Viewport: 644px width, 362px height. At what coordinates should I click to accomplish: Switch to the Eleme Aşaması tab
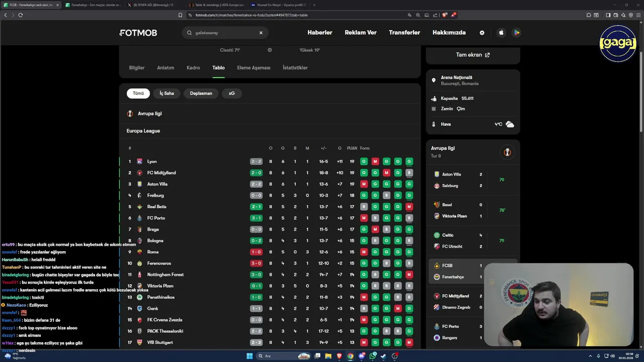pyautogui.click(x=254, y=68)
